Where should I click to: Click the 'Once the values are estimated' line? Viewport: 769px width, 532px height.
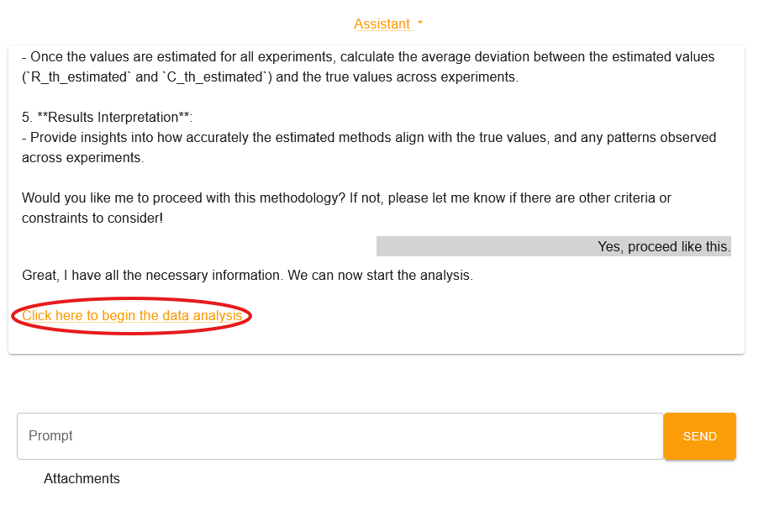pyautogui.click(x=368, y=57)
